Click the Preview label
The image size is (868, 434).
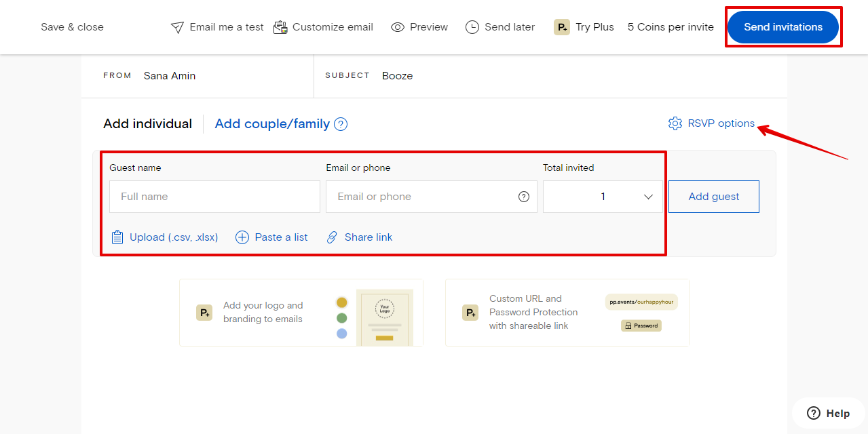[429, 27]
